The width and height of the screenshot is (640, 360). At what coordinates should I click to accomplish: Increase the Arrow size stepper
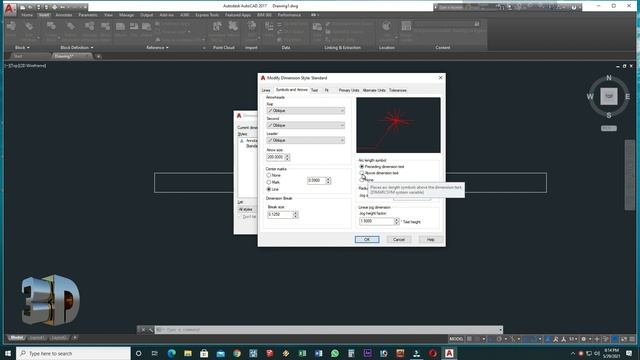pyautogui.click(x=287, y=156)
